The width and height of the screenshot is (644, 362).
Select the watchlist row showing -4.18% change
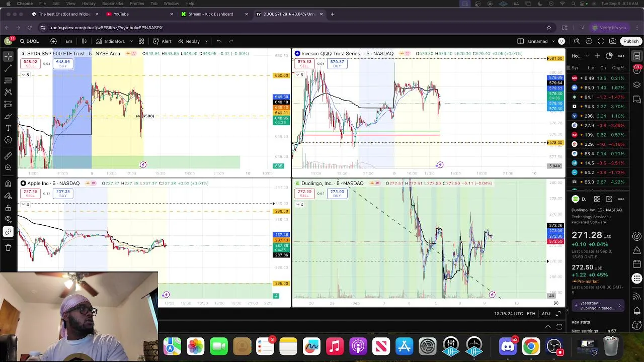[x=598, y=144]
